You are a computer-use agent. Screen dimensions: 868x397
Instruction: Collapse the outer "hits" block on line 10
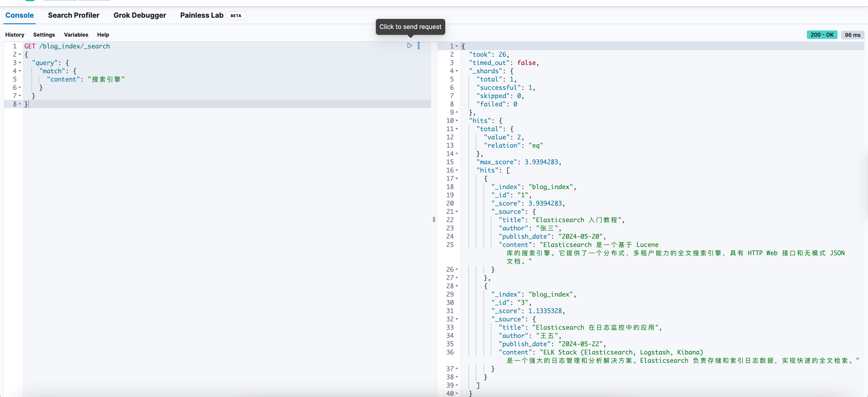coord(456,121)
